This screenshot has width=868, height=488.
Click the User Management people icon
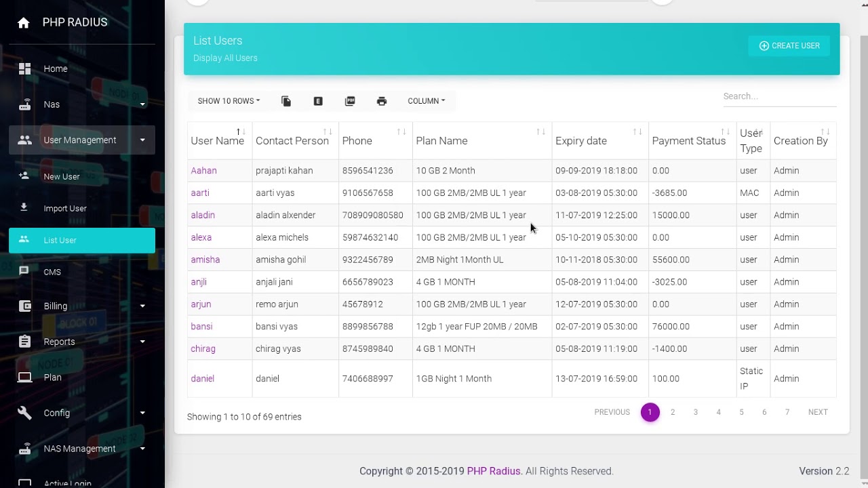[x=25, y=140]
